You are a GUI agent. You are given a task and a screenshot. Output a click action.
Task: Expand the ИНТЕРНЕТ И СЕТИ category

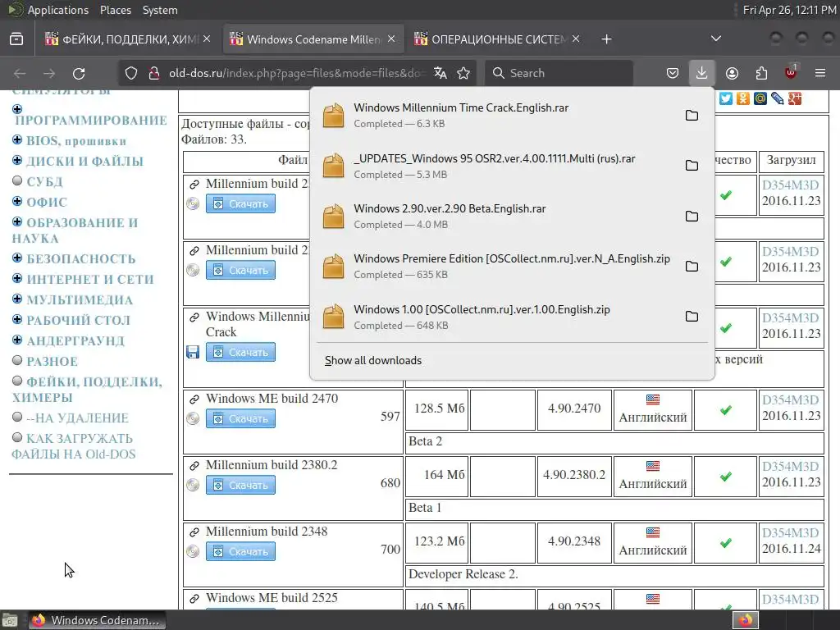(17, 278)
